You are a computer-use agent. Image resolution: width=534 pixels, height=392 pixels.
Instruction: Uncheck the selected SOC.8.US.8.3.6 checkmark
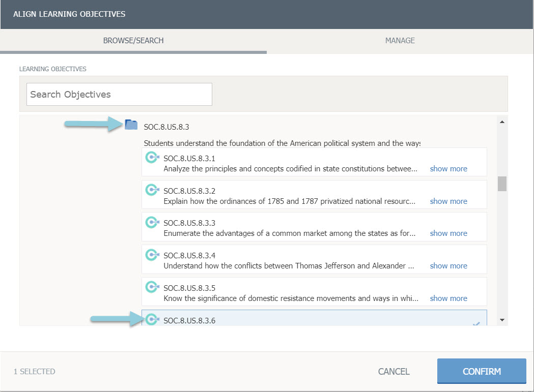click(476, 323)
